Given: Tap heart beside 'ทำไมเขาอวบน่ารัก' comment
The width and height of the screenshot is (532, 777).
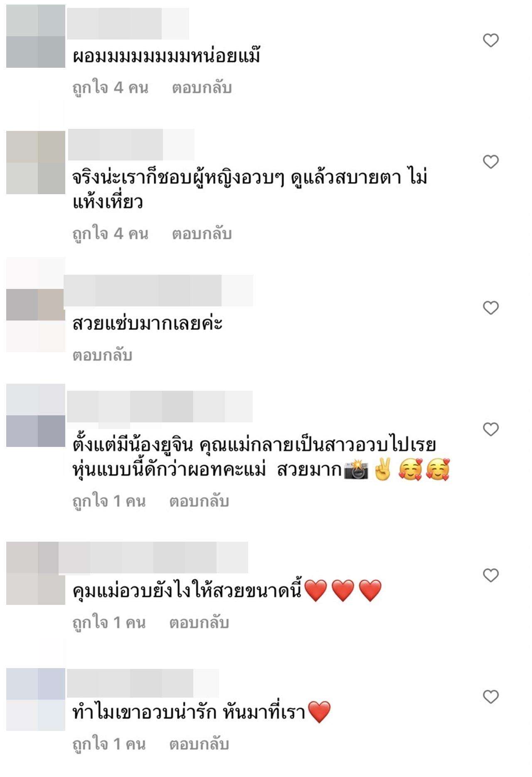Looking at the screenshot, I should pos(490,697).
